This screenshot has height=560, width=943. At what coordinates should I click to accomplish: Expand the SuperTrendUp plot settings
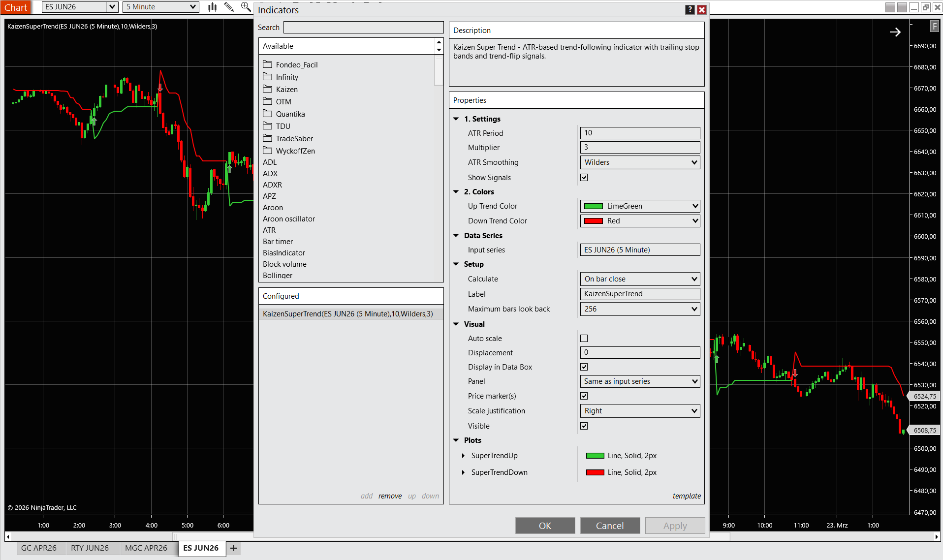pos(463,456)
